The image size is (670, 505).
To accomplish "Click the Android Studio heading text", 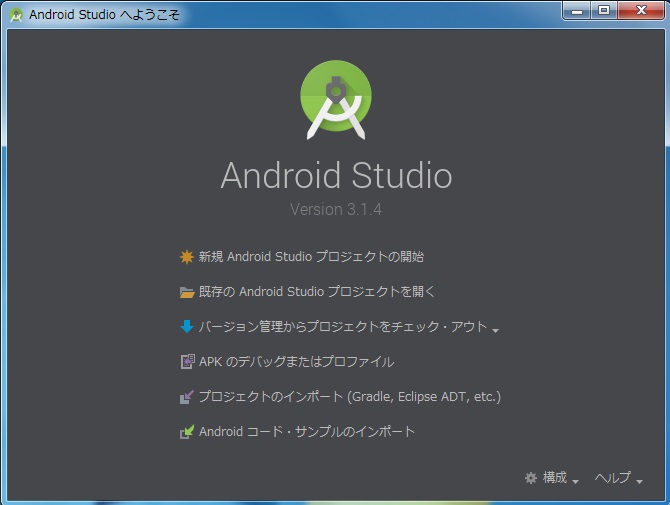I will [x=336, y=175].
